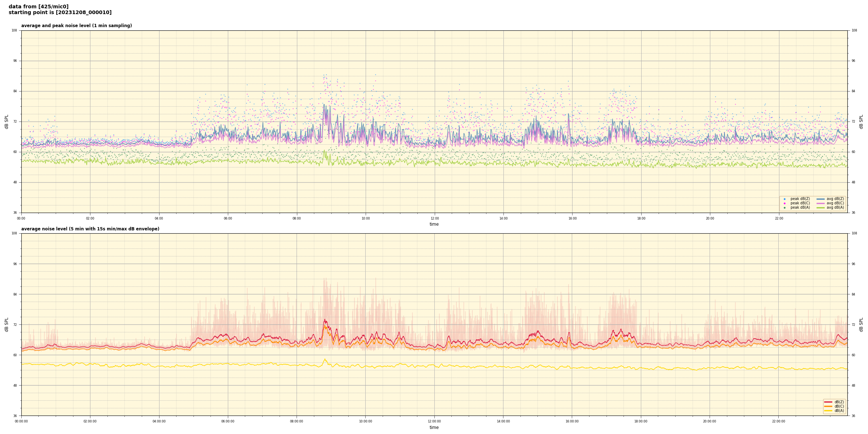Viewport: 868px width, 434px height.
Task: Click the avg dB(Z) legend line sample
Action: (x=821, y=199)
